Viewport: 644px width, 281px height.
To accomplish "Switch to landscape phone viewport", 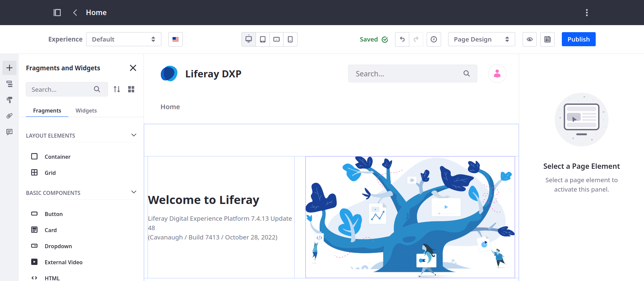I will [276, 39].
